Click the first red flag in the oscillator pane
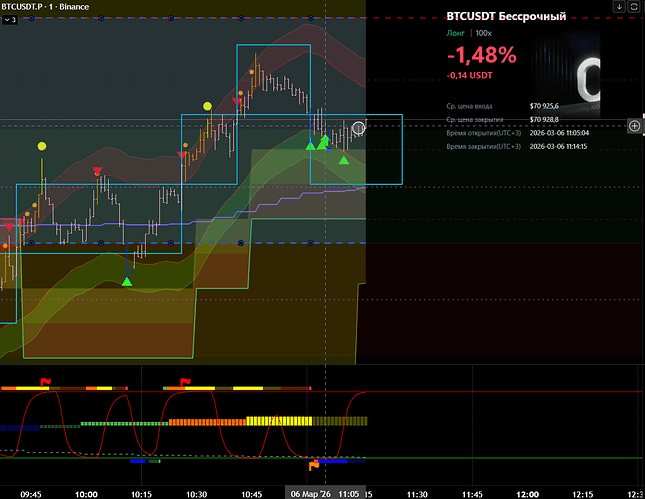The height and width of the screenshot is (499, 645). [45, 381]
